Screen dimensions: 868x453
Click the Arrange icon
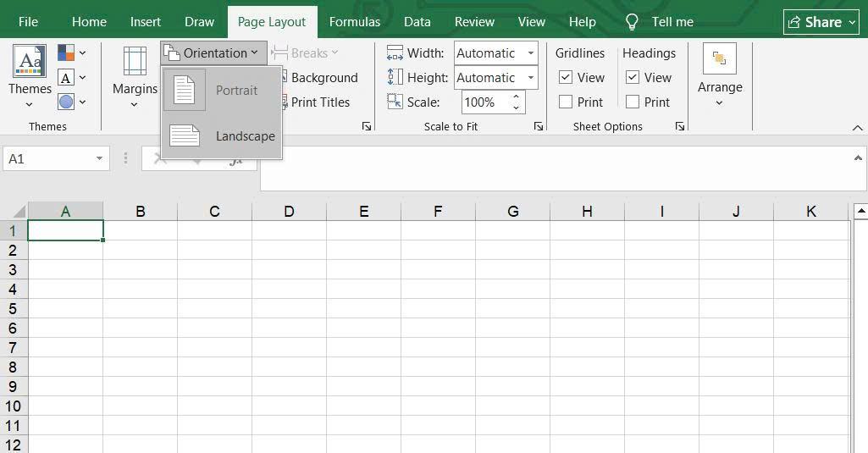click(719, 58)
